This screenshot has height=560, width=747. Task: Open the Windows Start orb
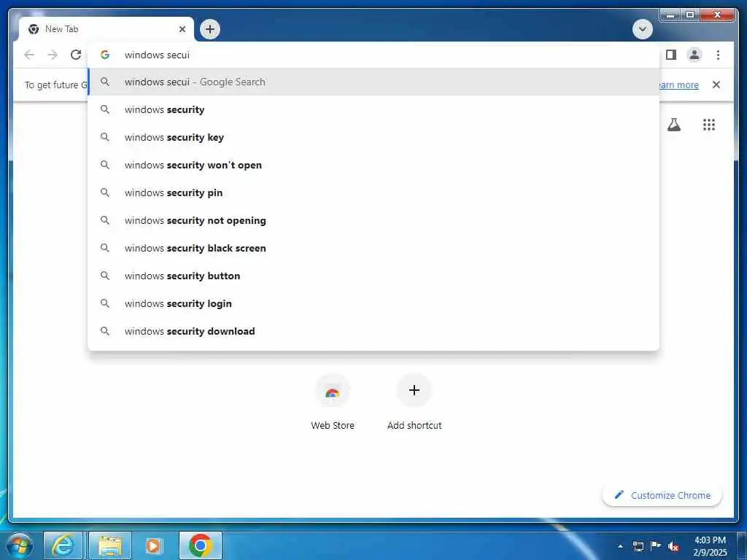[20, 545]
